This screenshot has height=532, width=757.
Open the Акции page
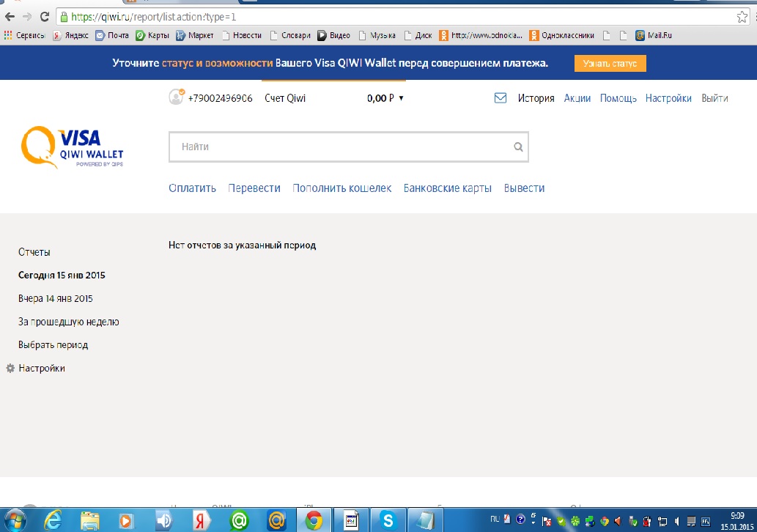(577, 98)
